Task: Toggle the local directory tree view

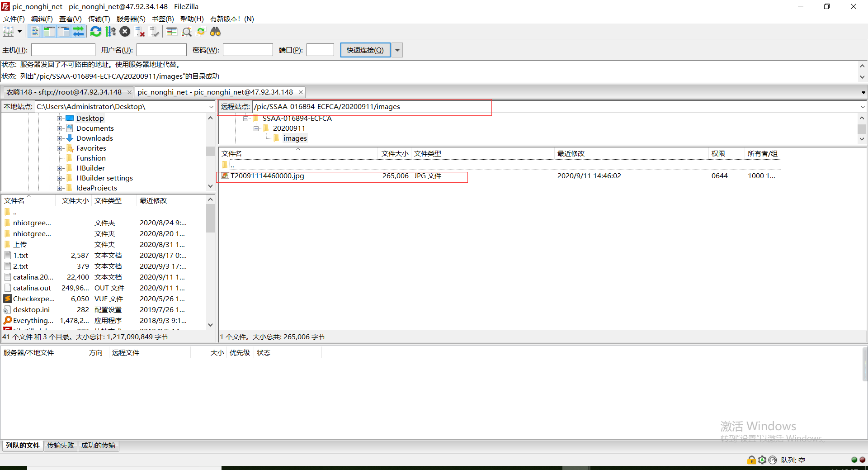Action: 49,32
